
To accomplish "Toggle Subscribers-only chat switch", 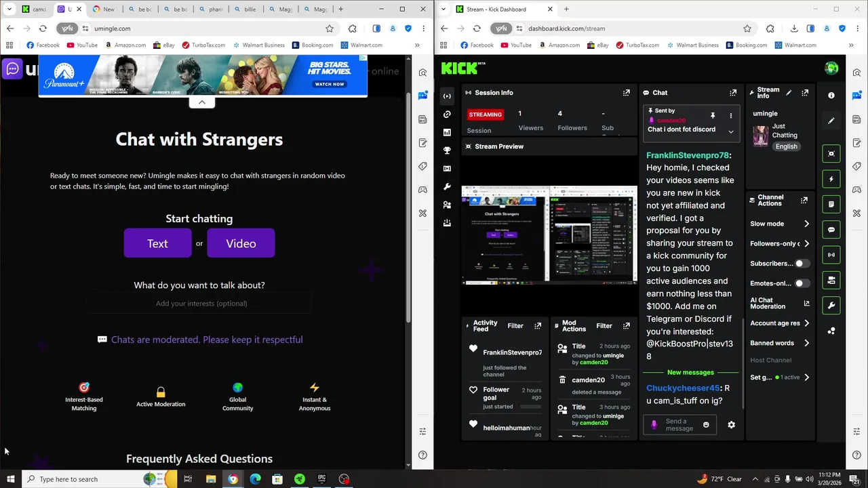I will (x=802, y=264).
